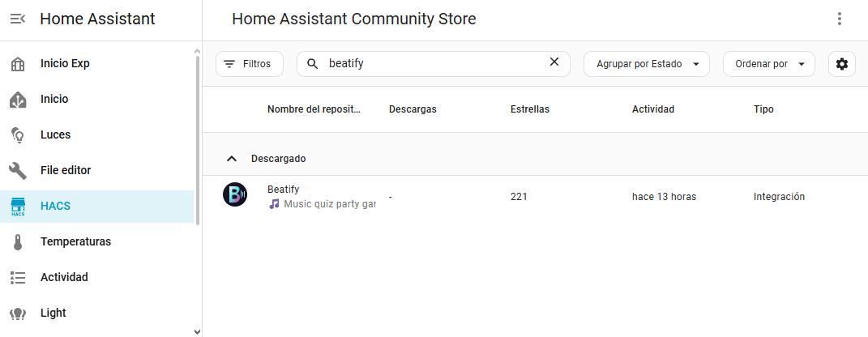Open File editor in the sidebar
Screen dimensions: 868x337
point(97,170)
